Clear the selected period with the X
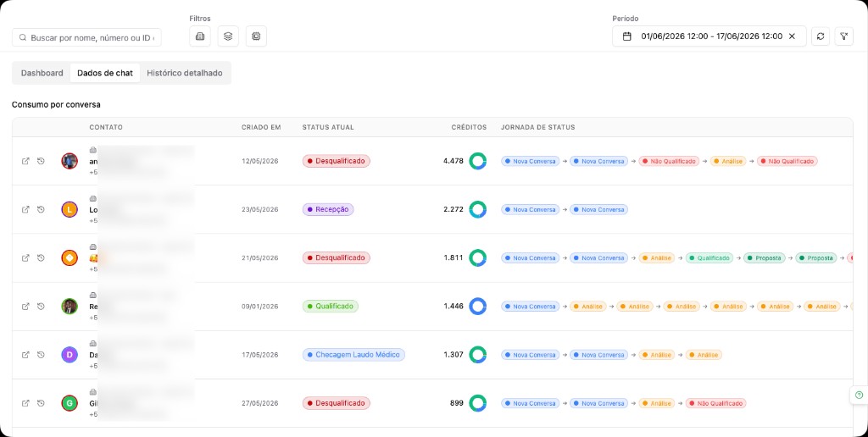868x437 pixels. [x=793, y=36]
